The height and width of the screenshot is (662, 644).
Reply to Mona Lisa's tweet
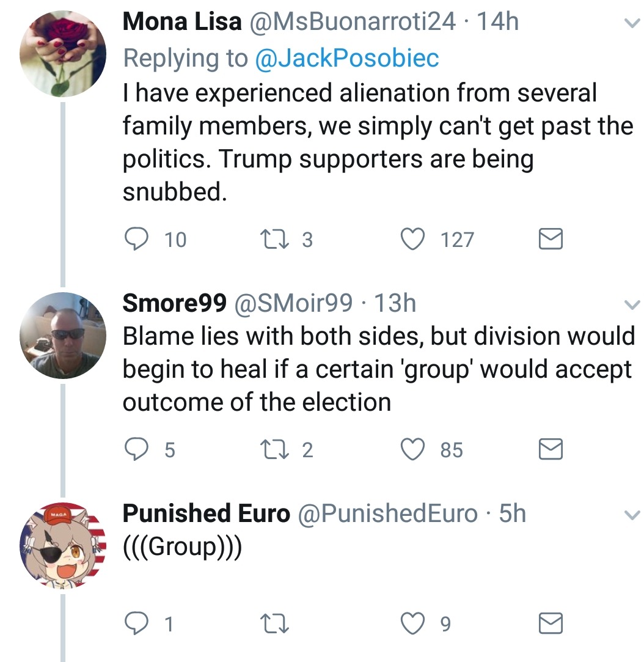click(x=134, y=239)
